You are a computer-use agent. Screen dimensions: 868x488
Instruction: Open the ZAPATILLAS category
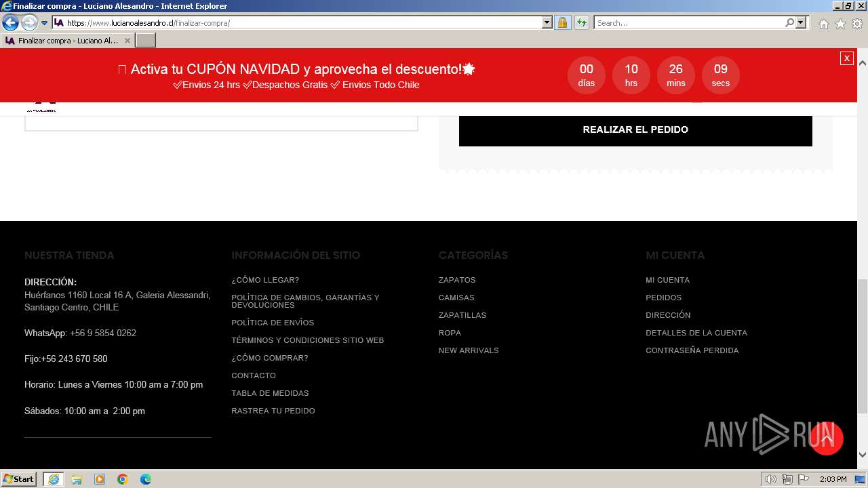click(x=462, y=315)
